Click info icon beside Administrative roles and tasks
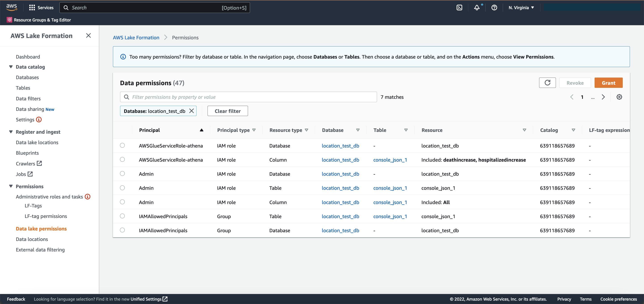The width and height of the screenshot is (644, 304). coord(87,197)
